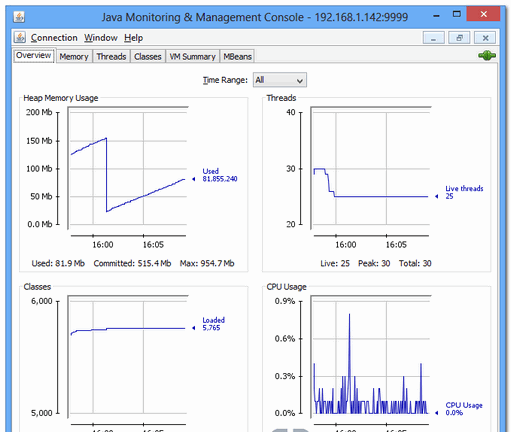The width and height of the screenshot is (511, 432).
Task: Open the VM Summary tab
Action: click(193, 56)
